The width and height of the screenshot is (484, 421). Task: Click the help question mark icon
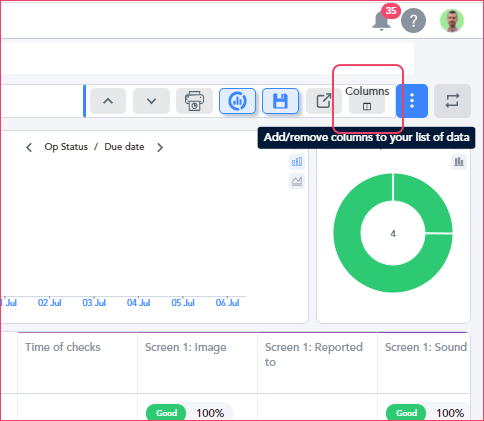coord(413,21)
